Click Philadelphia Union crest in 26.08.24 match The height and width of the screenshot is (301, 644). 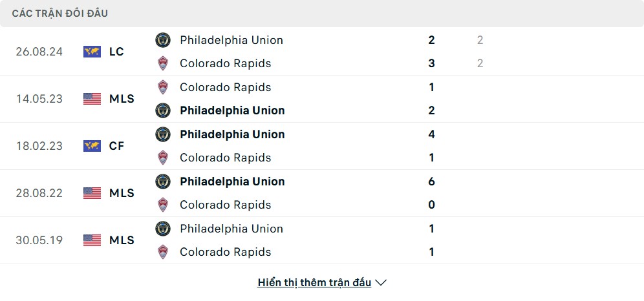163,40
